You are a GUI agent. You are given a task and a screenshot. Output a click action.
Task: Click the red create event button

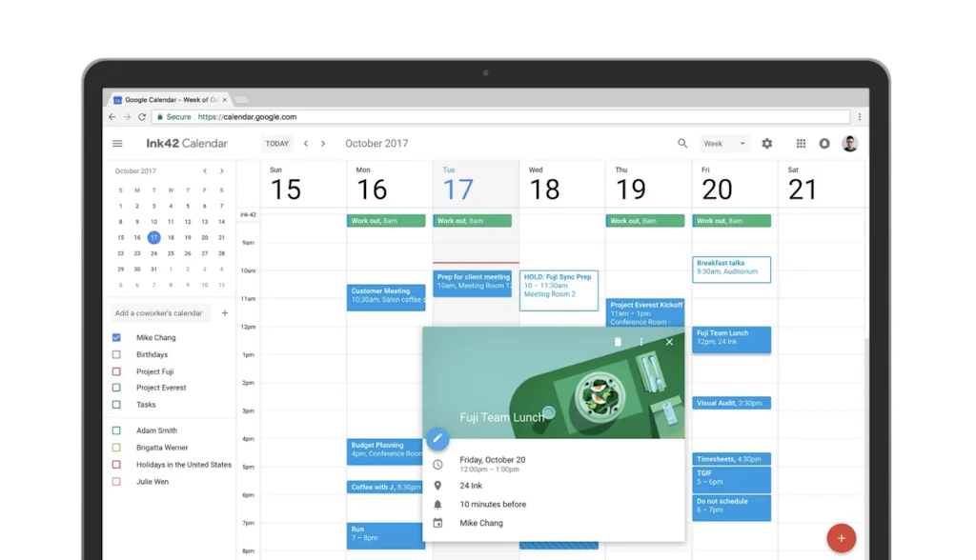840,537
